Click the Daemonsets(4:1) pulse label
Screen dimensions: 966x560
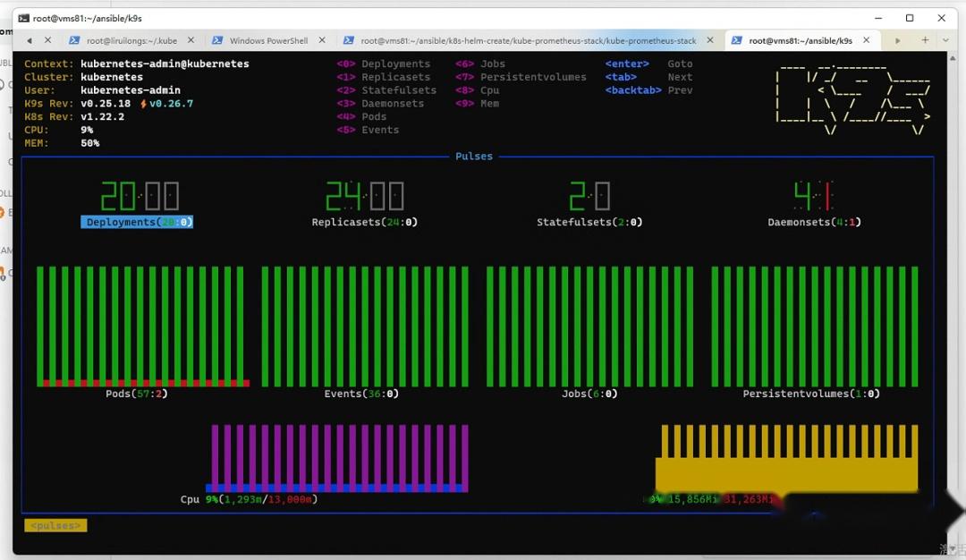tap(814, 222)
